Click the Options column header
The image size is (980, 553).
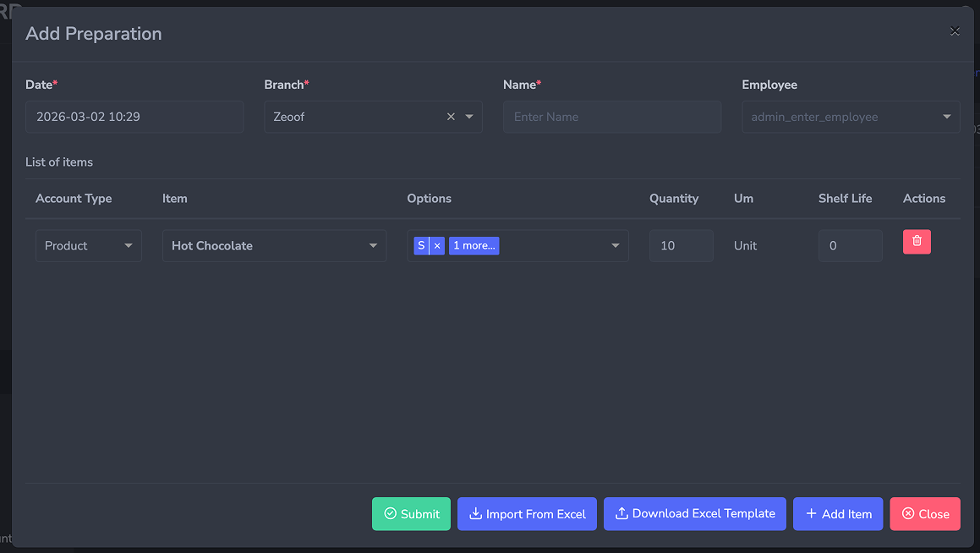429,199
